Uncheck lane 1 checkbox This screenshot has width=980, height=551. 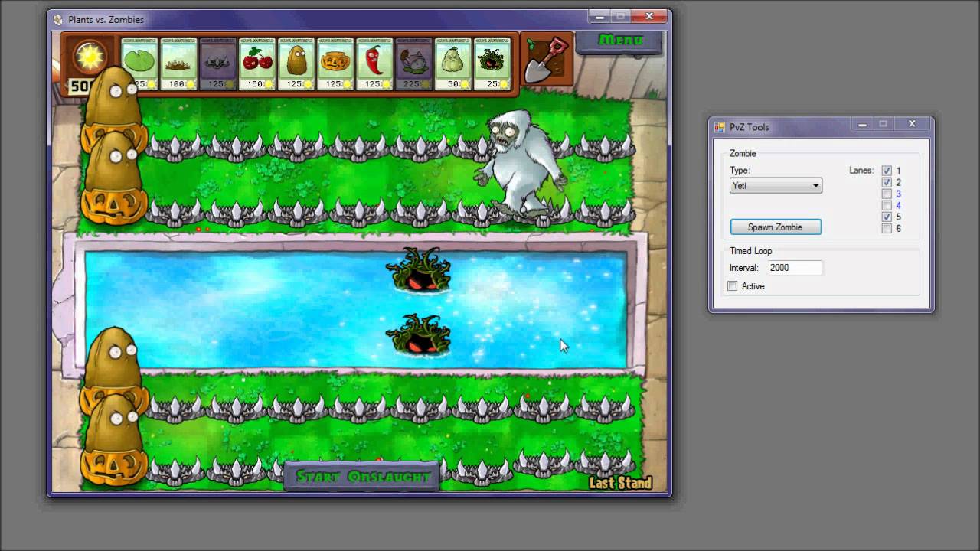tap(887, 171)
